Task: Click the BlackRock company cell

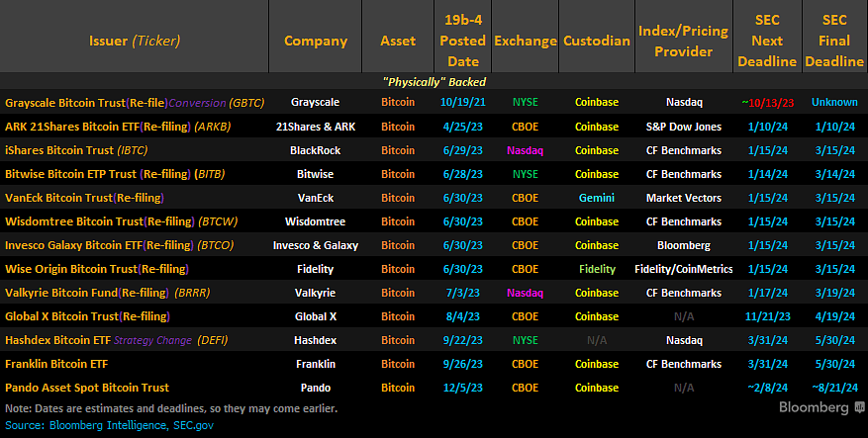Action: click(315, 150)
